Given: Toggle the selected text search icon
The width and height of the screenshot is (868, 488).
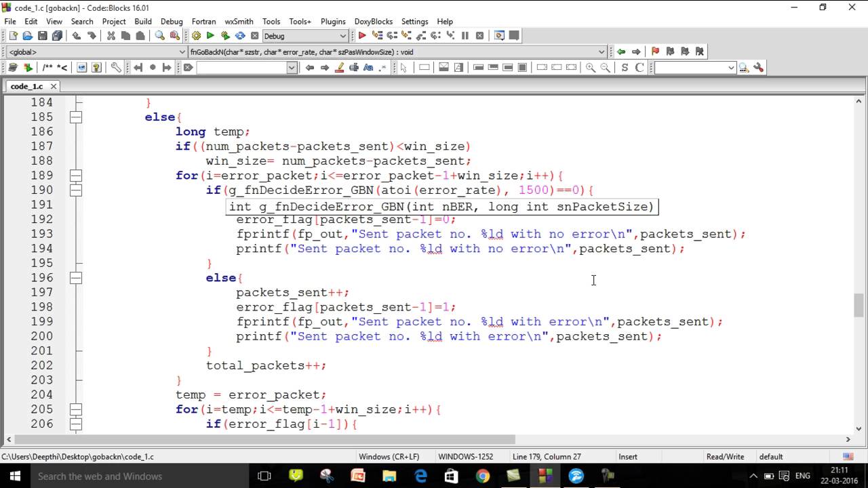Looking at the screenshot, I should point(354,67).
